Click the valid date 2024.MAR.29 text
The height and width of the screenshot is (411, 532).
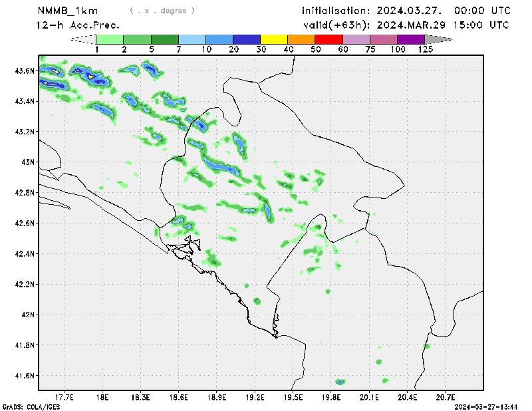click(411, 25)
